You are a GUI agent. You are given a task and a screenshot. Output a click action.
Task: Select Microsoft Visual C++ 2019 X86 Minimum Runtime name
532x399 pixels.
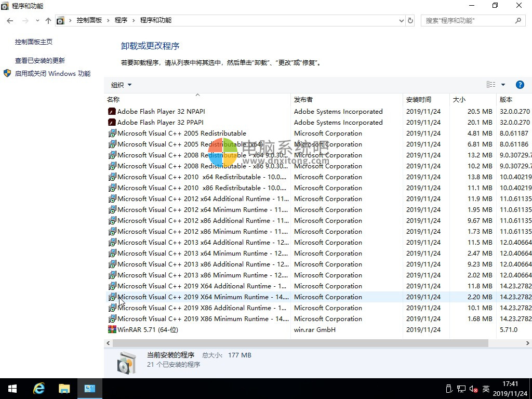point(203,318)
